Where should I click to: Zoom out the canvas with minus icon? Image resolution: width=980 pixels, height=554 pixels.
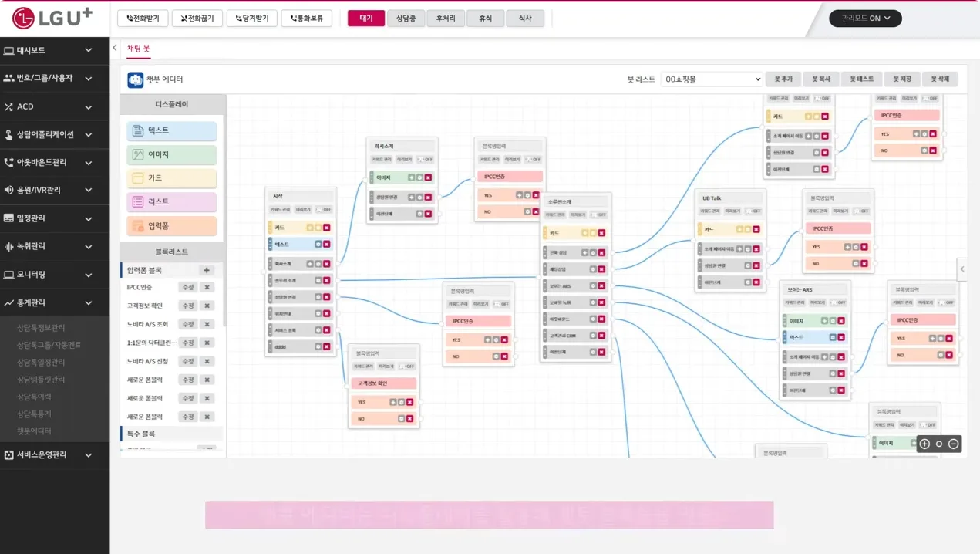(954, 444)
